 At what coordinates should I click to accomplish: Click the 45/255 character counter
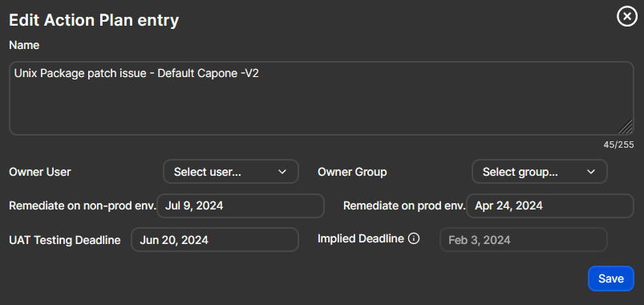pos(618,144)
